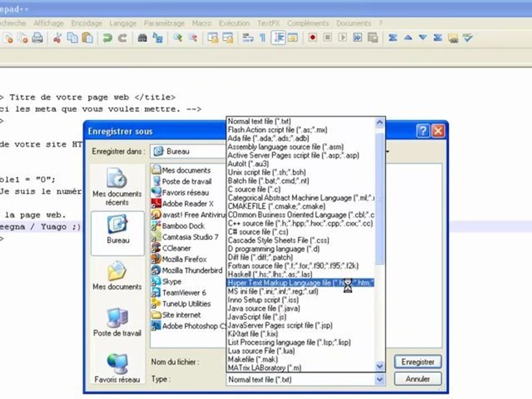Screen dimensions: 532x399
Task: Open the Affichage menu
Action: click(x=49, y=23)
